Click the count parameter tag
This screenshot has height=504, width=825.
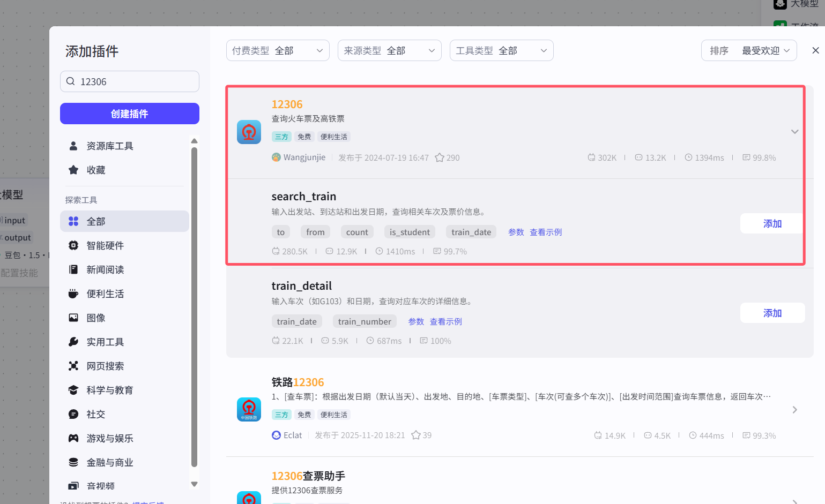coord(357,232)
